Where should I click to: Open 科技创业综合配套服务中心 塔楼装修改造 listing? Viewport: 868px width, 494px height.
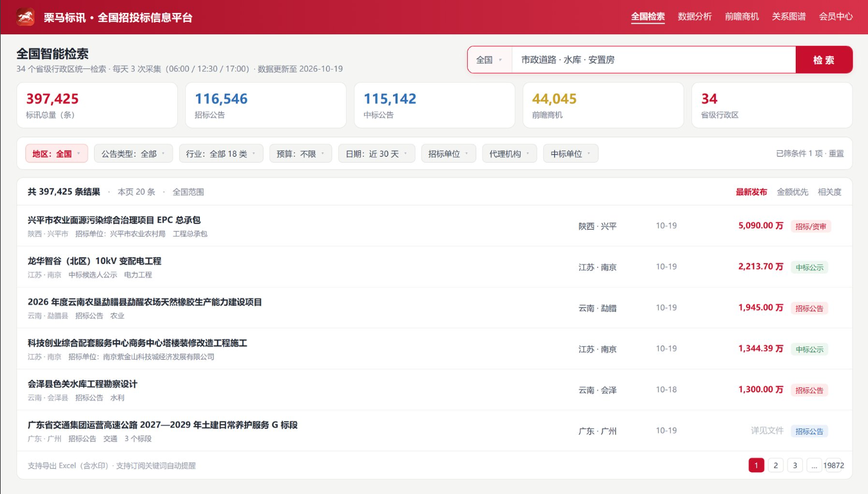pyautogui.click(x=137, y=343)
